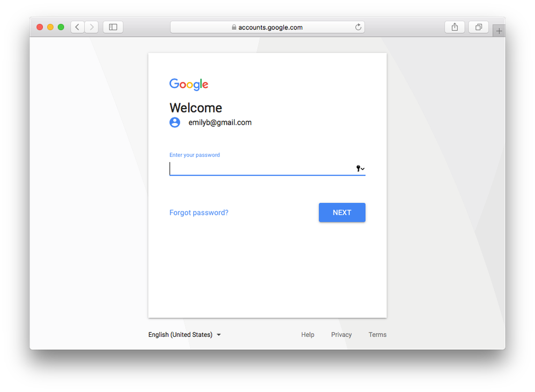Open the password autofill key icon
The height and width of the screenshot is (392, 535).
pyautogui.click(x=360, y=168)
